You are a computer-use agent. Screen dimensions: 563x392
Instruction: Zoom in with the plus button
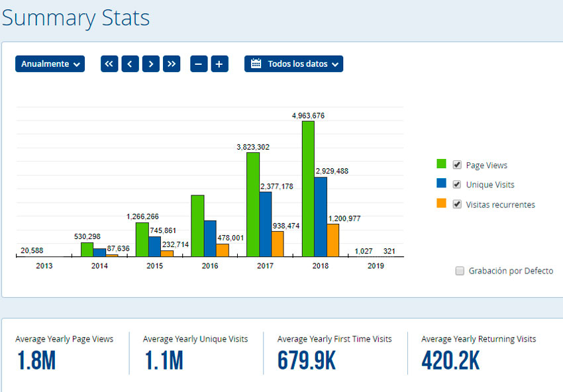[x=220, y=64]
